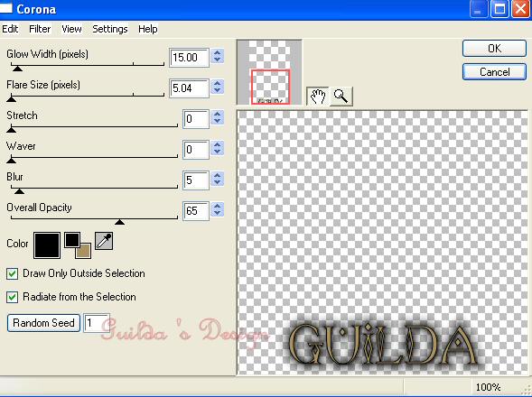532x397 pixels.
Task: Decrease the Flare Size spinner value
Action: click(x=217, y=91)
